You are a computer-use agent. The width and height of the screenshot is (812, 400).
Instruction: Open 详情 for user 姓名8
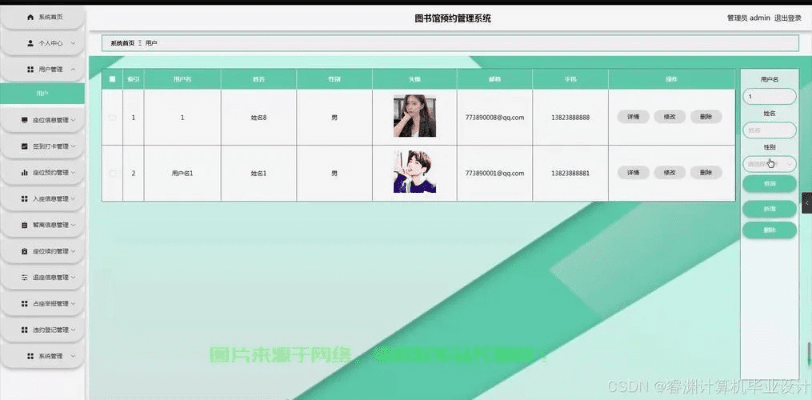633,117
